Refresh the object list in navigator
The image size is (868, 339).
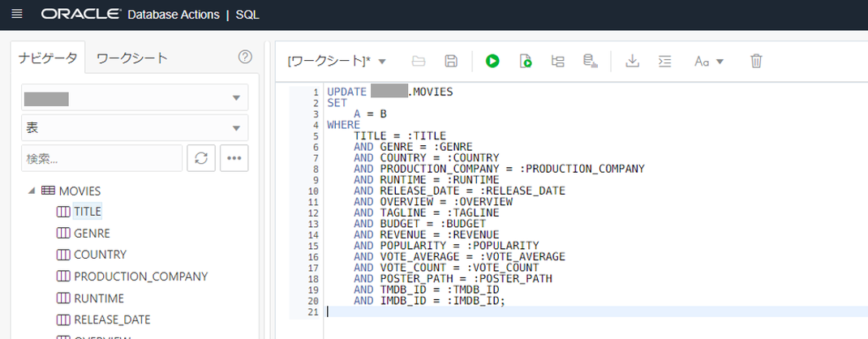point(201,158)
